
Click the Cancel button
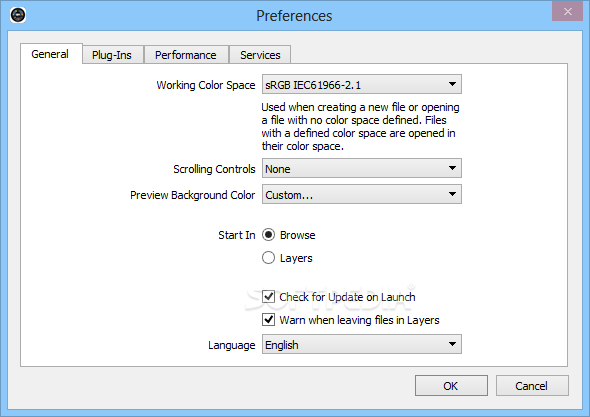532,385
